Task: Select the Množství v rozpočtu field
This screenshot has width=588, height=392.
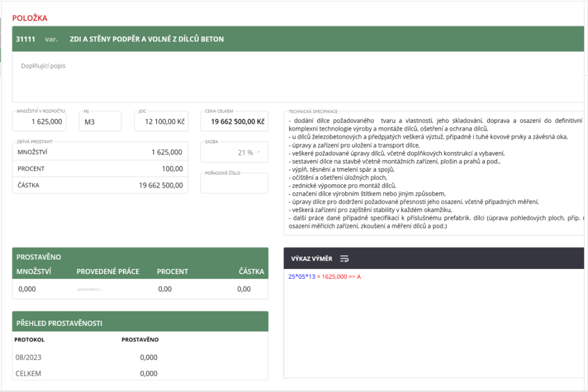Action: tap(40, 122)
